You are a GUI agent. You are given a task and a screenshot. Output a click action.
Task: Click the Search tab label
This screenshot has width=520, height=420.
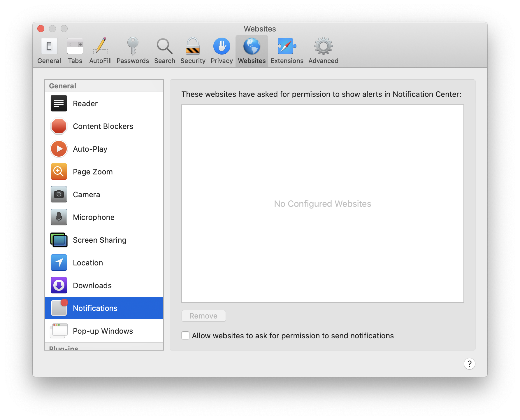[165, 61]
